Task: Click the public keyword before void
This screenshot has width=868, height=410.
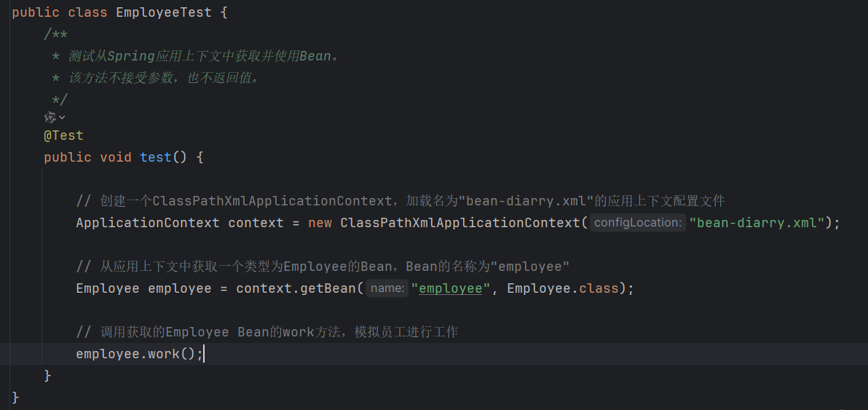Action: click(68, 157)
